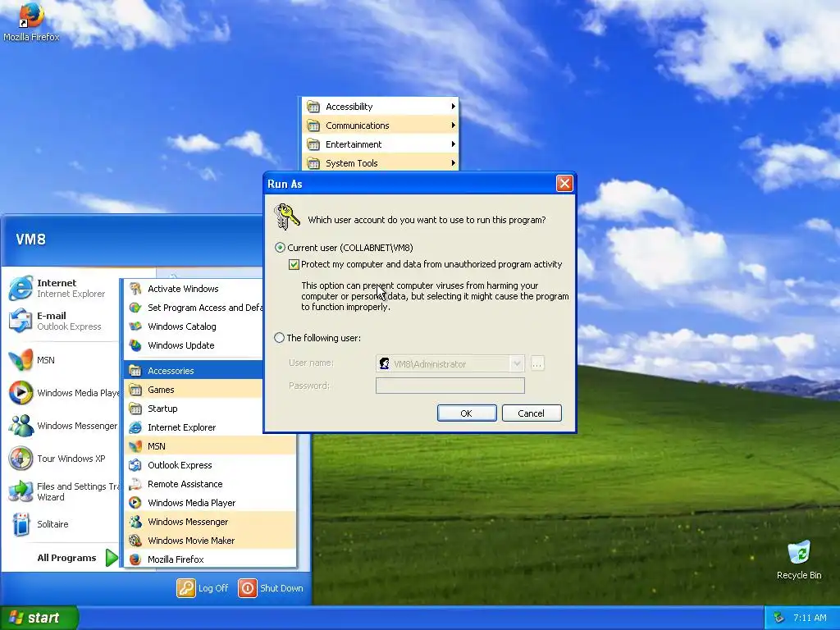Viewport: 840px width, 630px height.
Task: Click the Mozilla Firefox icon in All Programs
Action: (x=135, y=559)
